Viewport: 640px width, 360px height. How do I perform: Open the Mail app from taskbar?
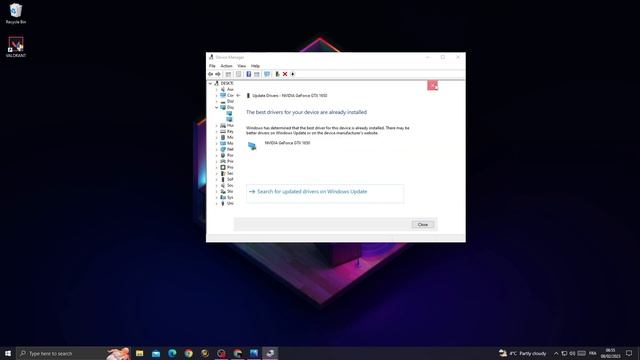click(156, 353)
